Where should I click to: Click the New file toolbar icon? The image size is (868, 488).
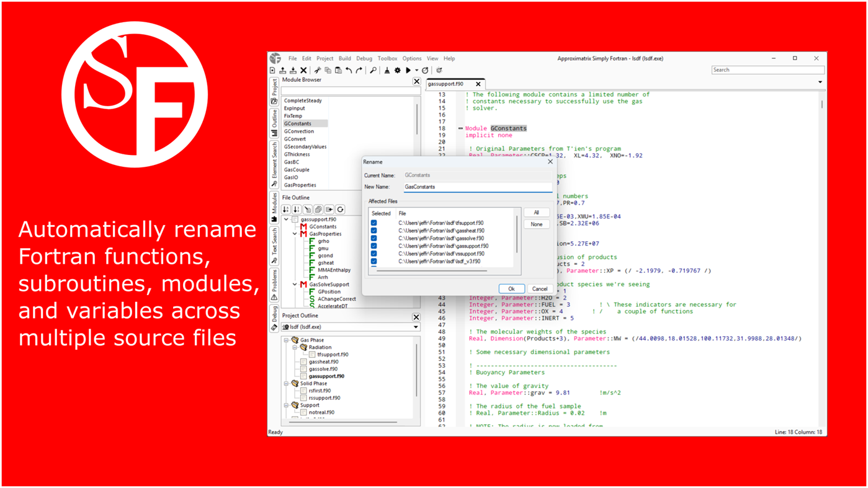tap(272, 71)
